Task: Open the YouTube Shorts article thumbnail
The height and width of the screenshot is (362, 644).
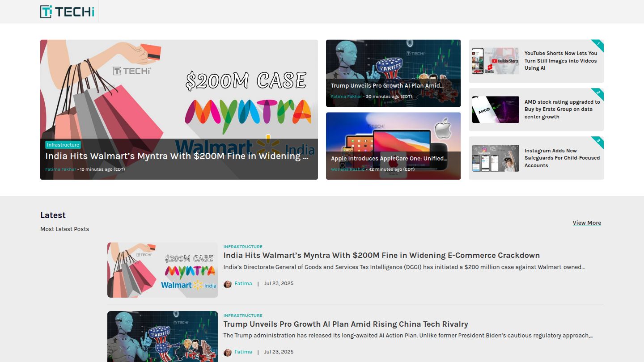Action: [x=496, y=61]
